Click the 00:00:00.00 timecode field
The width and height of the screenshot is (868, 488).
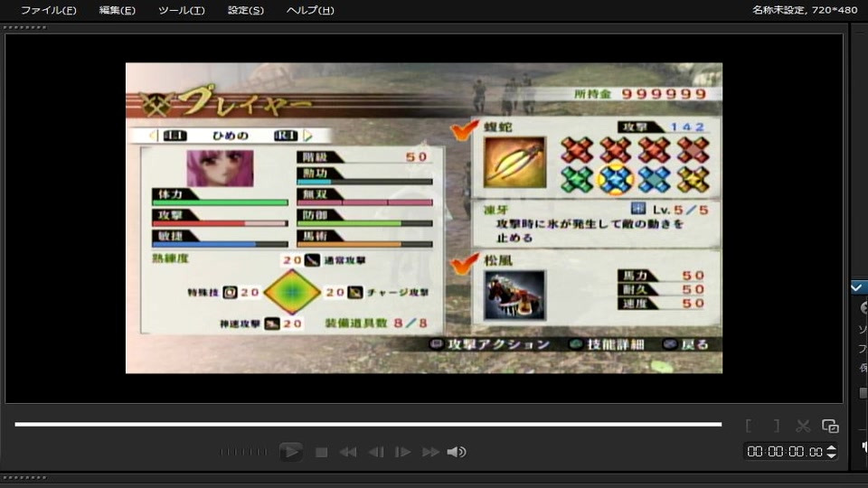[x=785, y=452]
